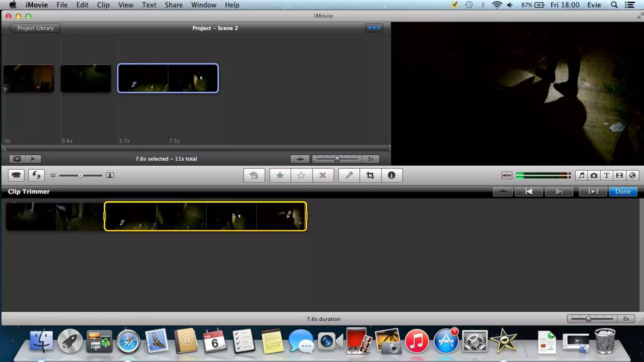Image resolution: width=644 pixels, height=362 pixels.
Task: Open the Trash in the Dock
Action: [605, 341]
